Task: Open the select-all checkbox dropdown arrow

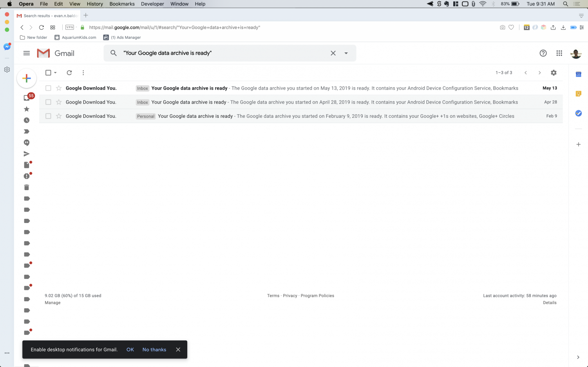Action: tap(55, 73)
